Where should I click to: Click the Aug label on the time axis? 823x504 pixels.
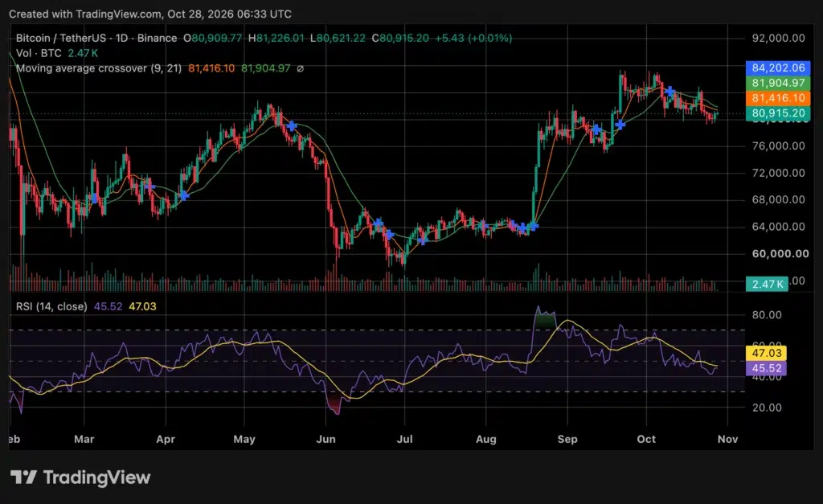pyautogui.click(x=486, y=439)
